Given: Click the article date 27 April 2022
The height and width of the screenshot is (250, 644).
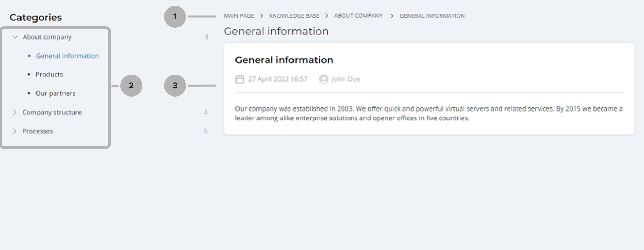Looking at the screenshot, I should [277, 79].
